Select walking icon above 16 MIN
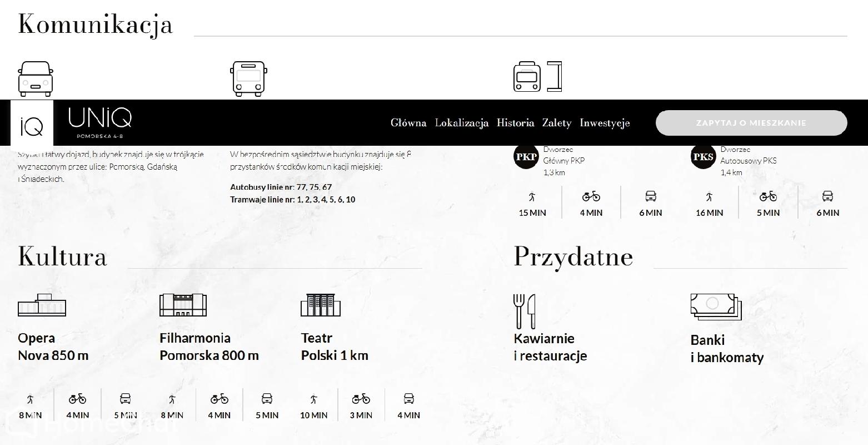 [x=709, y=196]
